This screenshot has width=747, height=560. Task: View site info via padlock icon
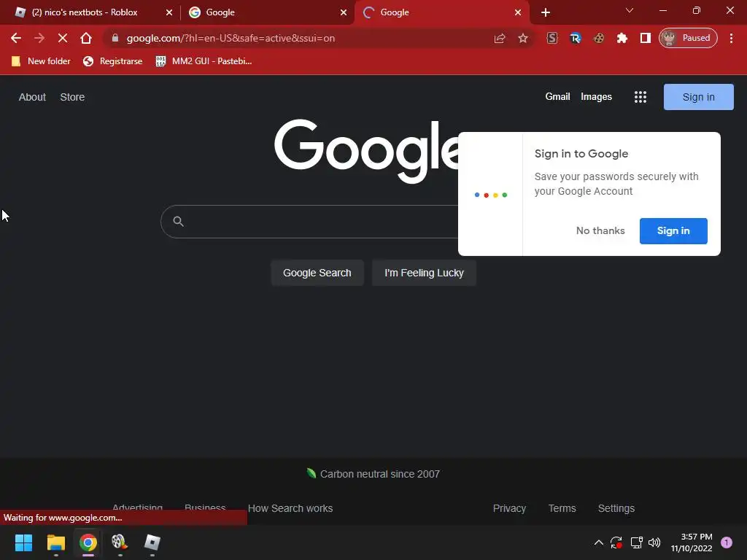tap(115, 38)
